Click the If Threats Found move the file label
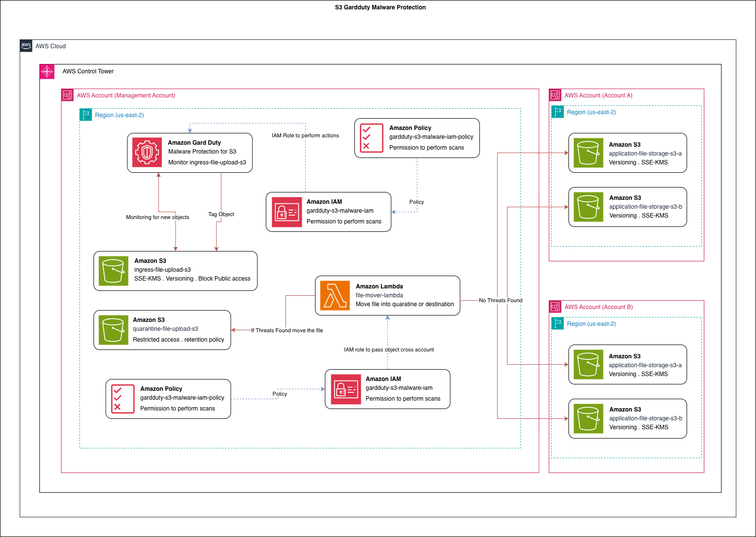Screen dimensions: 756x537 (x=287, y=330)
